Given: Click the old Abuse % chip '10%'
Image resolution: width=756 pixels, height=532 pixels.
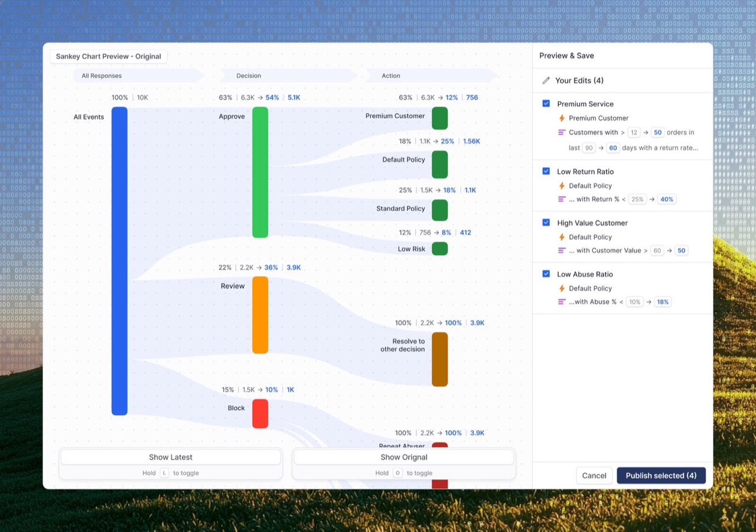Looking at the screenshot, I should (634, 302).
